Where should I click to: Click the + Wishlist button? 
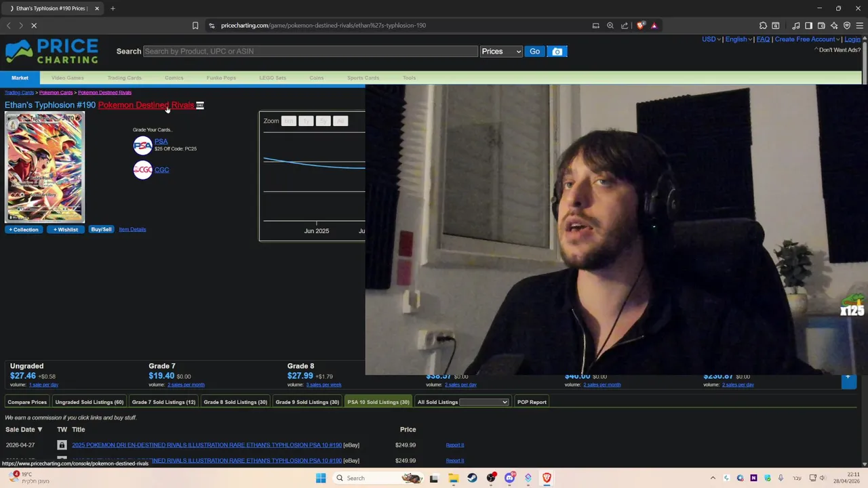click(x=66, y=230)
